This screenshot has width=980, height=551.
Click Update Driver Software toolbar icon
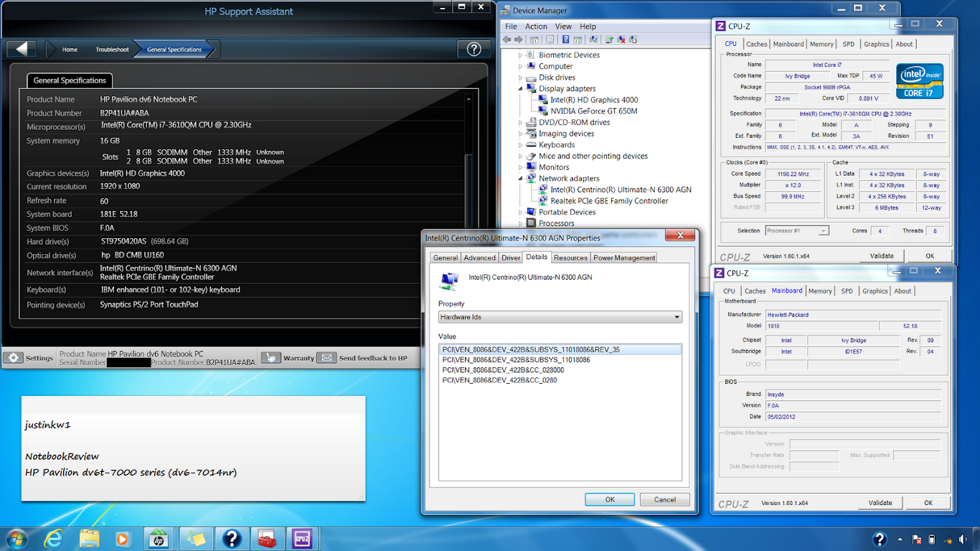[609, 39]
